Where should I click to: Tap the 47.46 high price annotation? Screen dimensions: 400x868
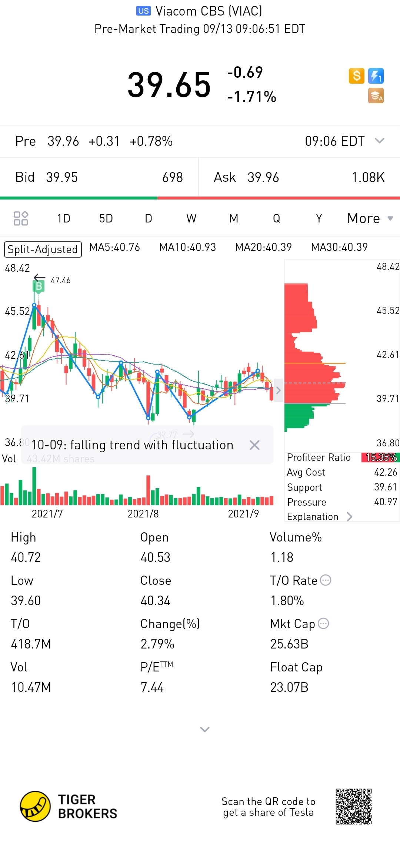click(x=60, y=280)
